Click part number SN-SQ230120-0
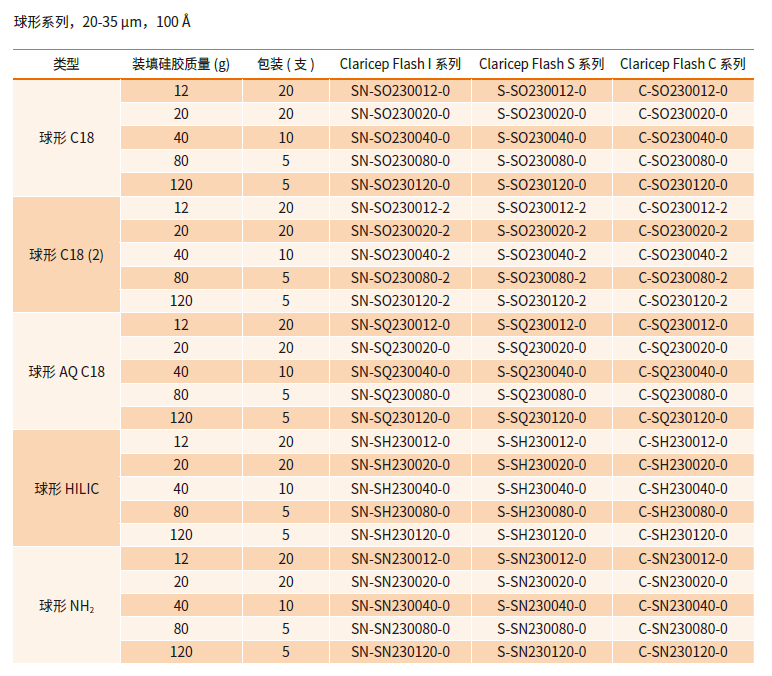772x676 pixels. [400, 418]
